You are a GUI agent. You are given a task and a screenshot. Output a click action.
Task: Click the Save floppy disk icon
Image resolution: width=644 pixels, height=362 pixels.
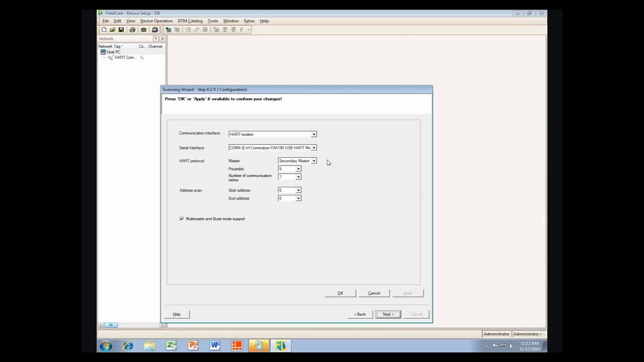[121, 30]
